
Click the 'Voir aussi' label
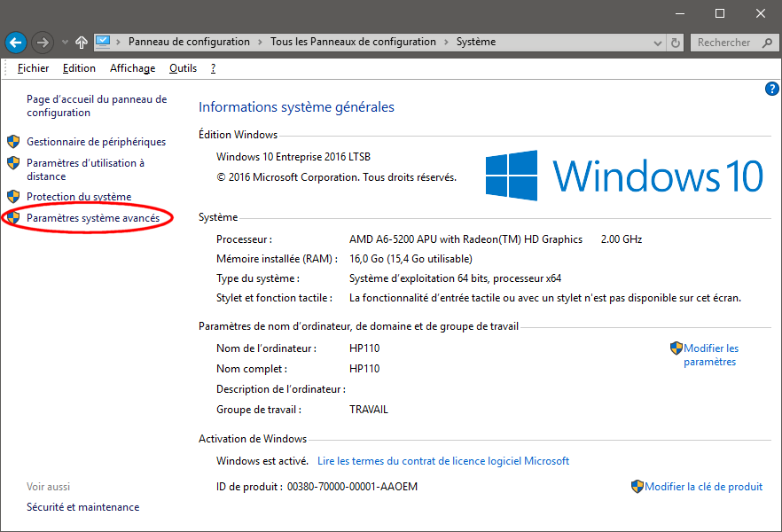pos(49,487)
